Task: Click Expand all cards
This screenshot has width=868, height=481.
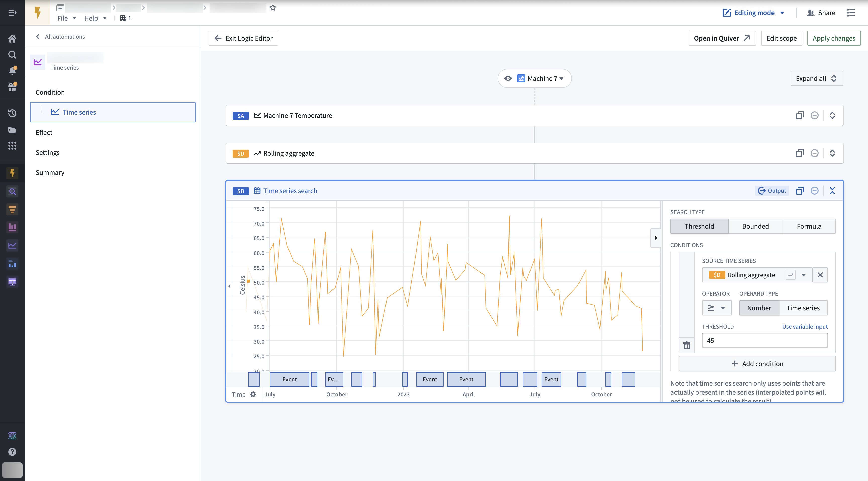Action: (816, 78)
